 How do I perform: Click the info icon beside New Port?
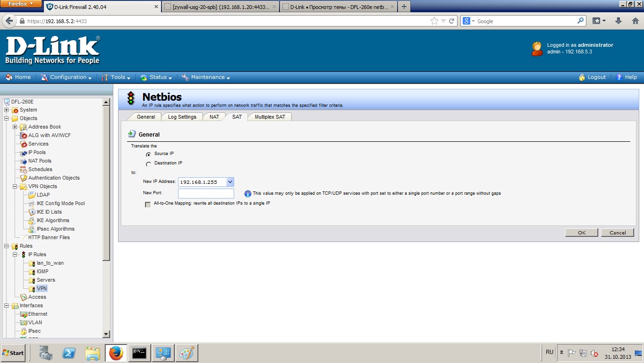(x=248, y=194)
